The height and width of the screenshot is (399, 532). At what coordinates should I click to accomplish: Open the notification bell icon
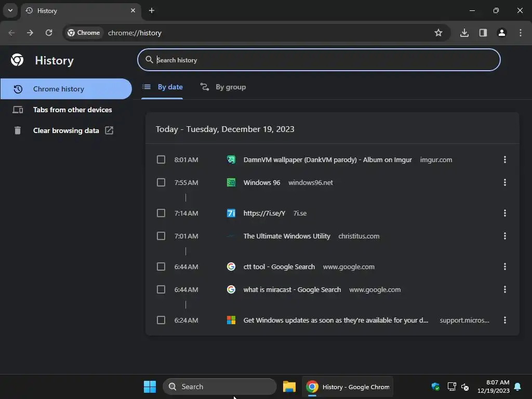coord(518,387)
